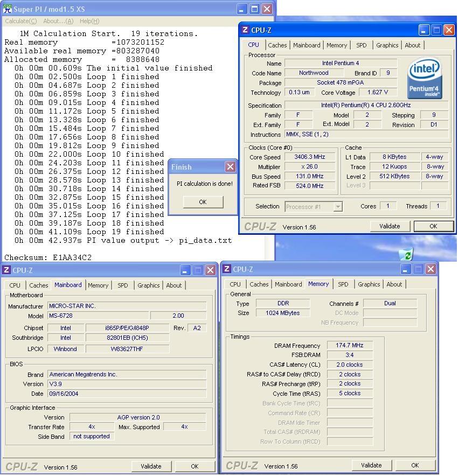Switch to SPD tab in top-right CPU-Z
Image resolution: width=458 pixels, height=476 pixels.
click(x=361, y=45)
